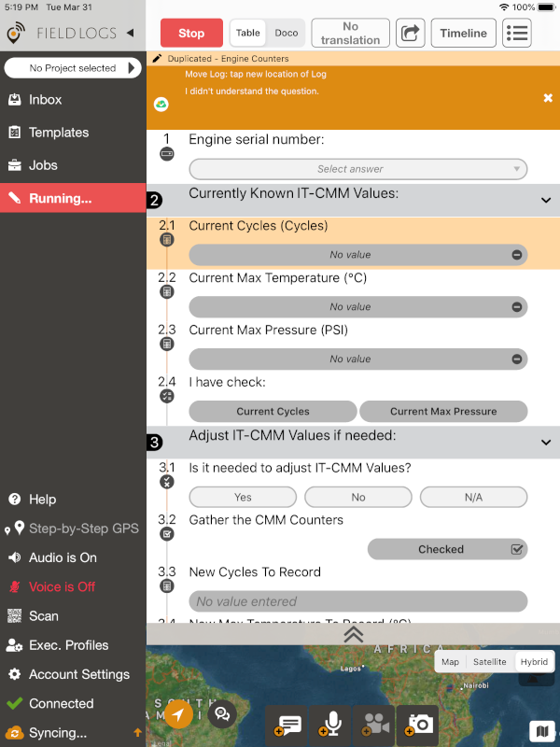Click the Timeline button
560x747 pixels.
point(463,33)
